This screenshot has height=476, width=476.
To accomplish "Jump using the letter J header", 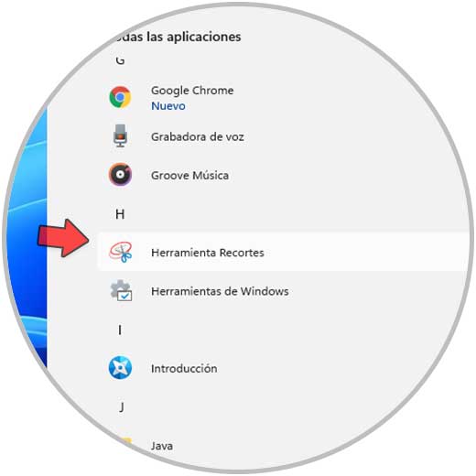I will [121, 407].
